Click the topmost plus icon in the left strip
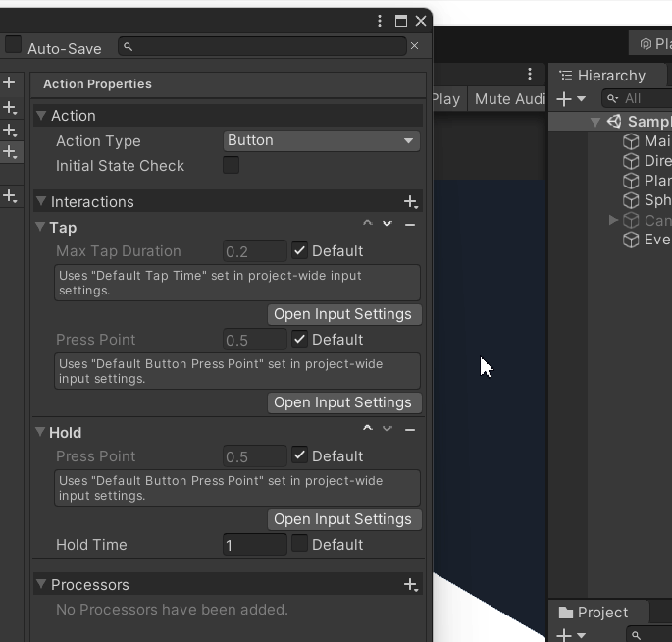Screen dimensions: 672x642 pyautogui.click(x=9, y=82)
